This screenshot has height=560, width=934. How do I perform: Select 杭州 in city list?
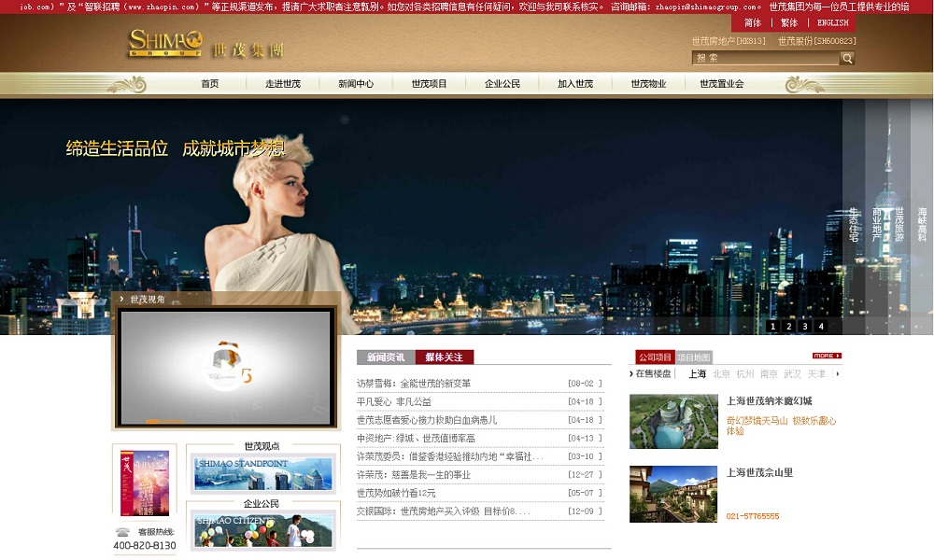pos(745,373)
